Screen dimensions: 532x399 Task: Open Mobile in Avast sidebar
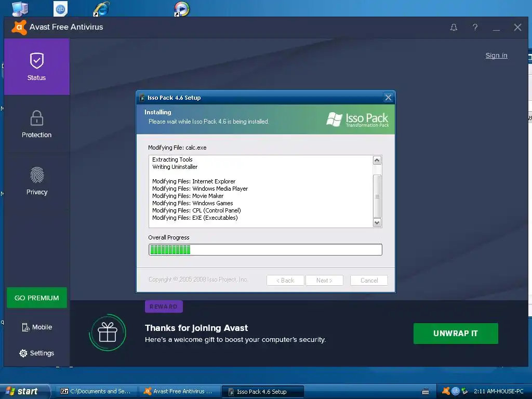(x=37, y=327)
